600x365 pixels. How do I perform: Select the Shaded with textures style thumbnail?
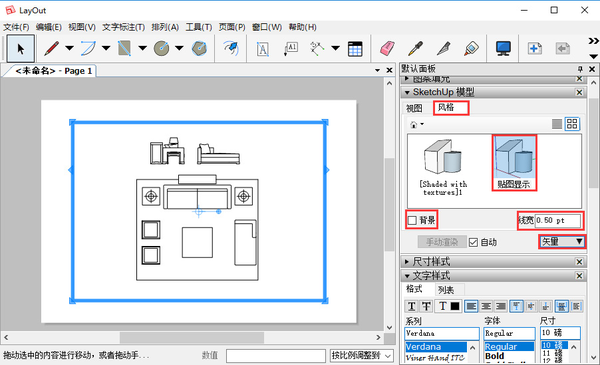coord(443,167)
